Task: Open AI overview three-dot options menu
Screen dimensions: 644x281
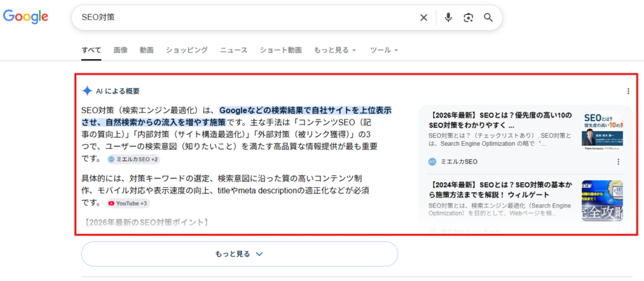Action: click(x=628, y=91)
